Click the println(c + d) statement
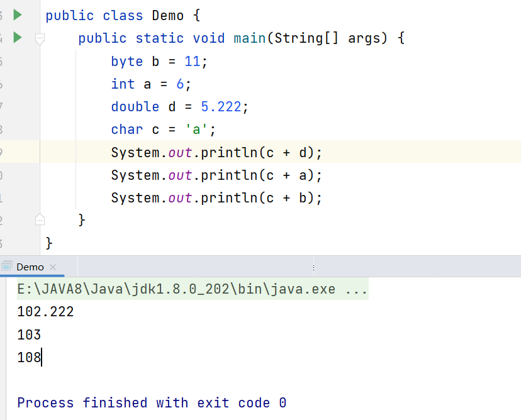Viewport: 521px width, 420px height. pyautogui.click(x=216, y=153)
